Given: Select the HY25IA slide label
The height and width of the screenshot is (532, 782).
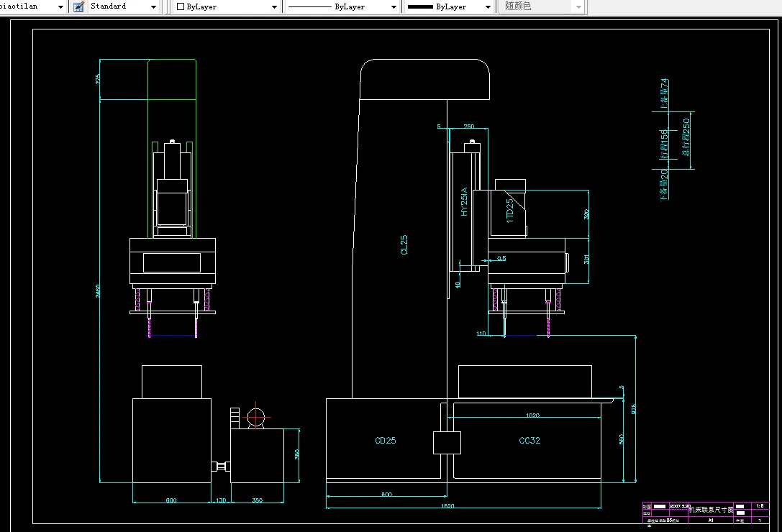Looking at the screenshot, I should click(x=464, y=202).
